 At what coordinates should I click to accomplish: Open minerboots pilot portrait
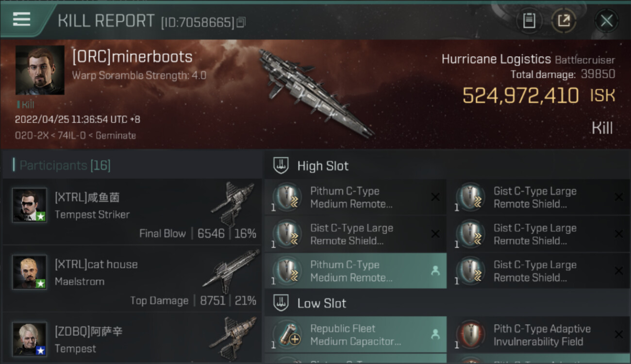tap(40, 70)
